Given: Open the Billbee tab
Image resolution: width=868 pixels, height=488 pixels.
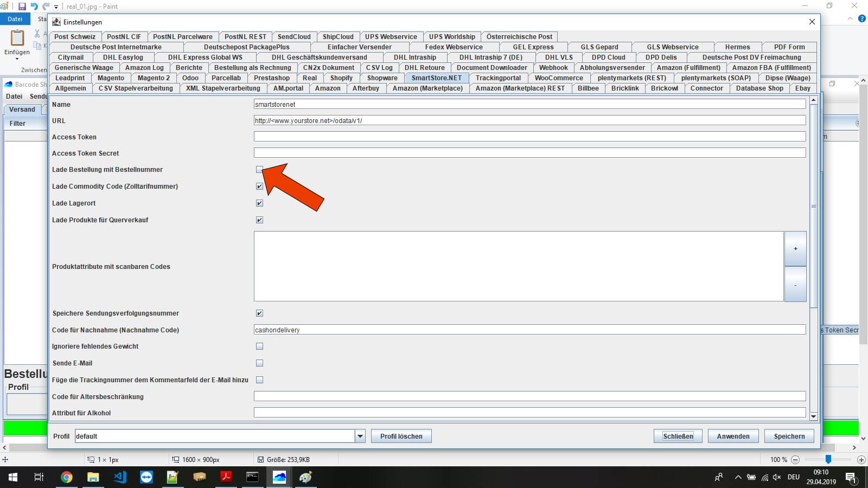Looking at the screenshot, I should (x=588, y=88).
